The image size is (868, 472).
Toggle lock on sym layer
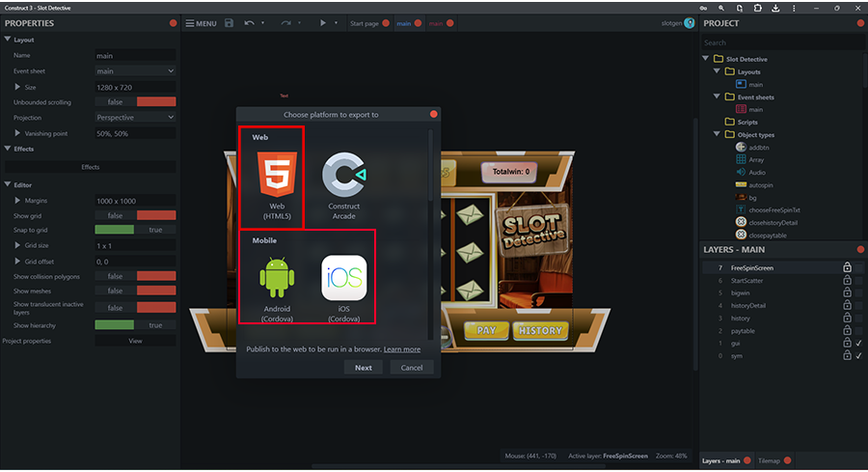click(847, 355)
